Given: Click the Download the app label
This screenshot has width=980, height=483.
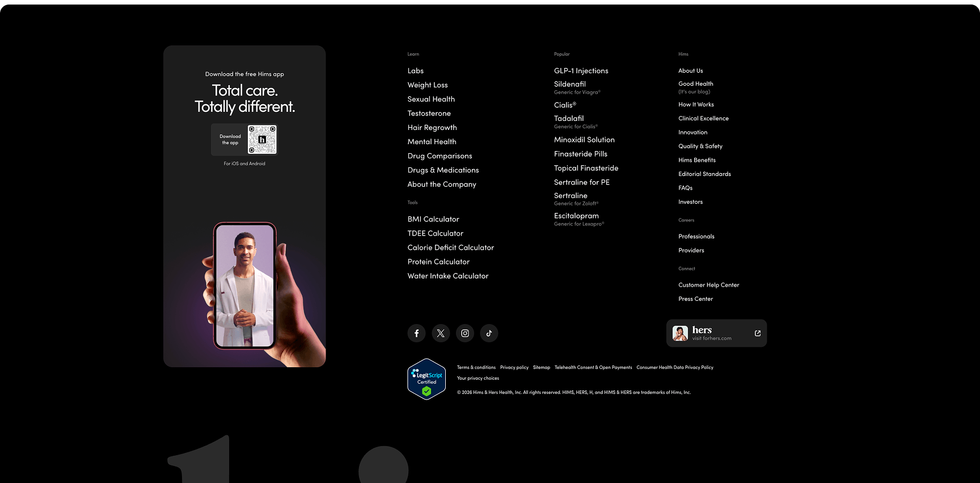Looking at the screenshot, I should coord(230,140).
